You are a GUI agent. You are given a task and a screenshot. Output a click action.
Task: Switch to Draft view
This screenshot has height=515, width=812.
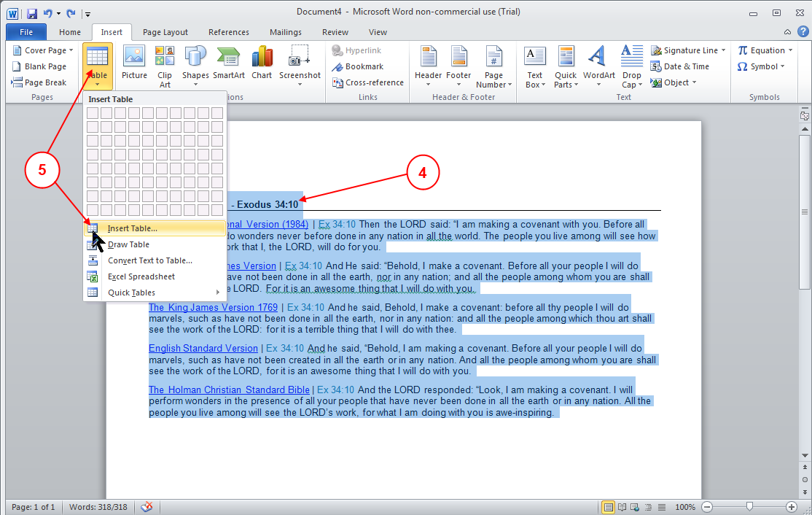point(661,507)
